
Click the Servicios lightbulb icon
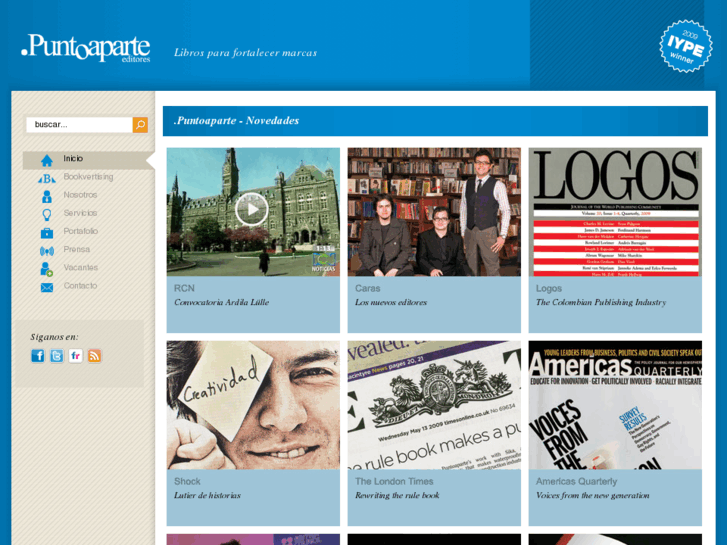click(x=47, y=214)
